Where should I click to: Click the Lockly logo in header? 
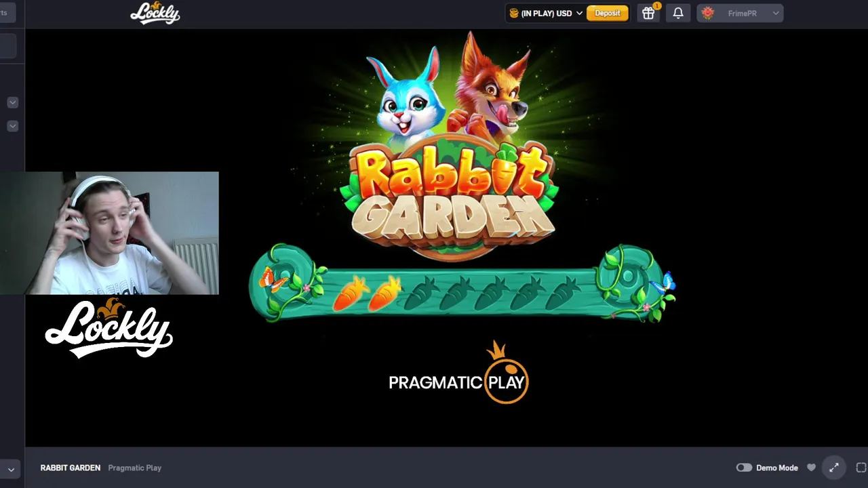(x=155, y=13)
